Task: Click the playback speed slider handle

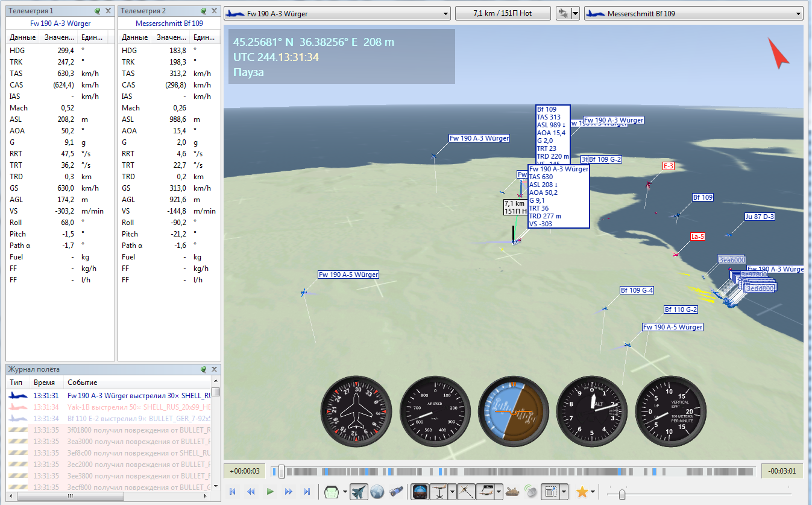Action: [x=622, y=494]
